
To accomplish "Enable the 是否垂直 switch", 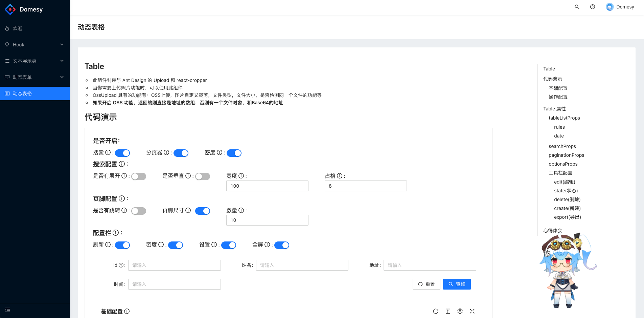I will pos(203,176).
